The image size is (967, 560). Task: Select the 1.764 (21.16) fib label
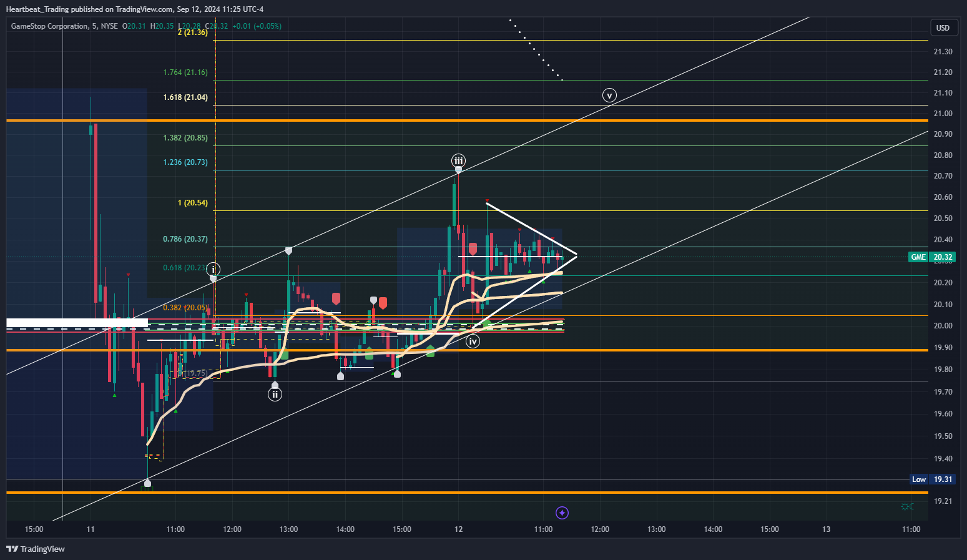pos(185,72)
